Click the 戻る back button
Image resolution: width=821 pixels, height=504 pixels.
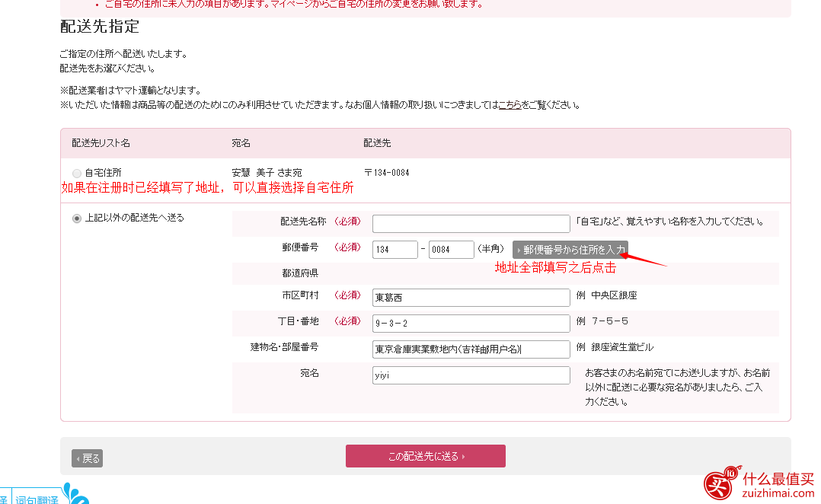pos(87,458)
